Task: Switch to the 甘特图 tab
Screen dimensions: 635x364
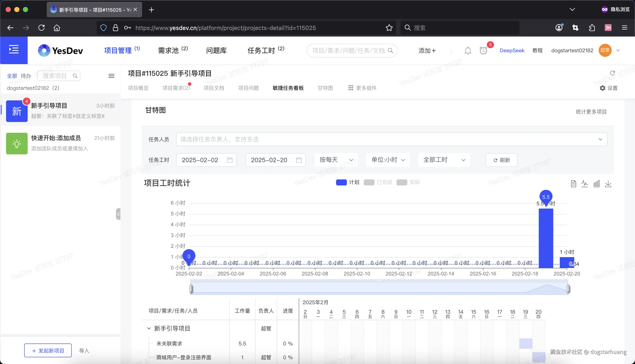Action: pos(325,88)
